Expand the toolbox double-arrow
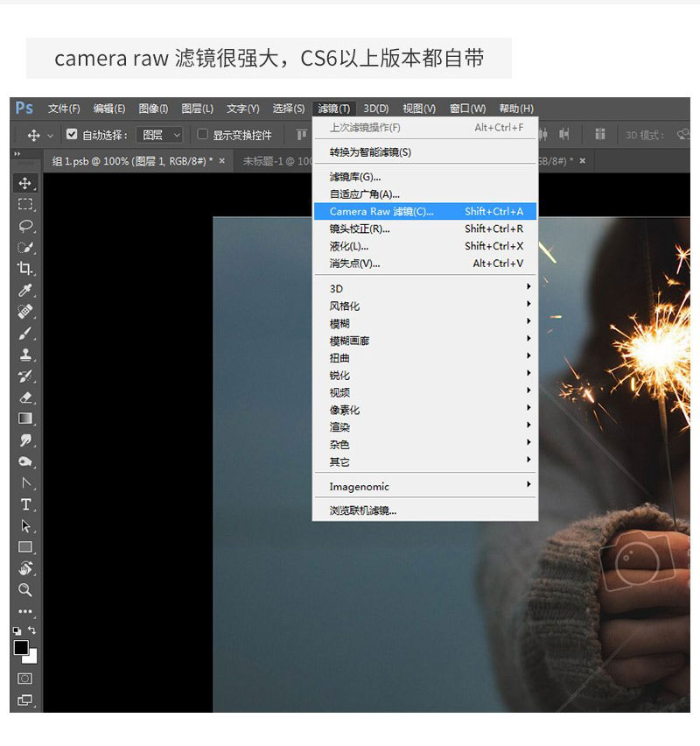This screenshot has width=700, height=746. pyautogui.click(x=17, y=154)
